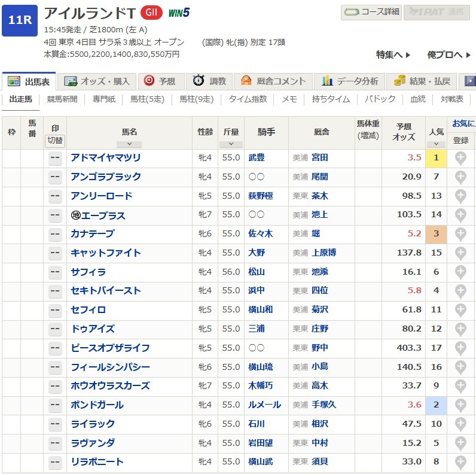Toggle the mark selector for ボンドガール
476x474 pixels.
click(x=55, y=405)
